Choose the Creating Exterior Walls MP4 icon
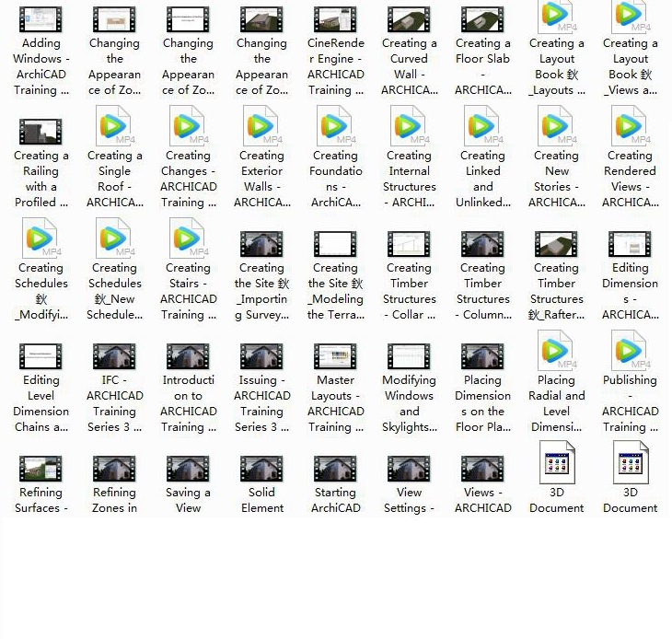 pyautogui.click(x=261, y=127)
